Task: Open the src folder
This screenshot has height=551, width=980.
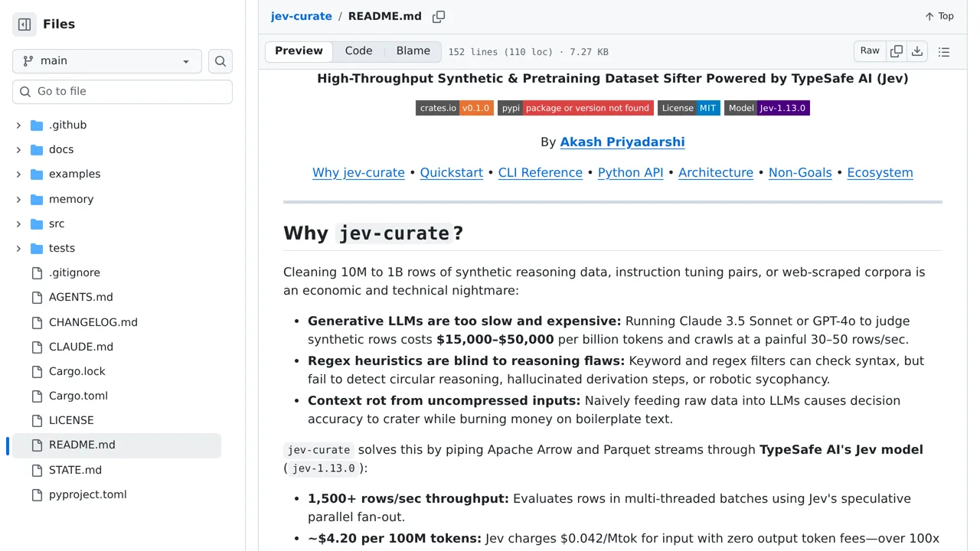Action: coord(57,224)
